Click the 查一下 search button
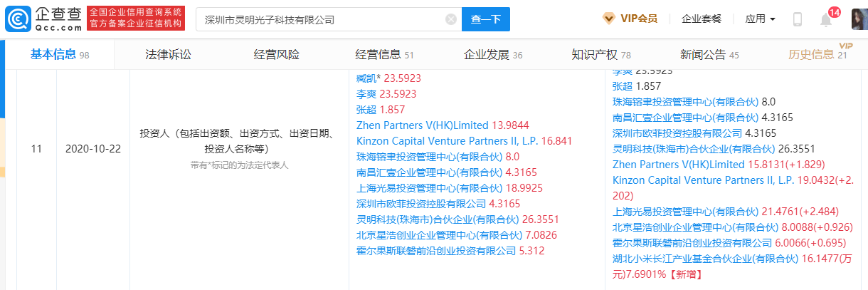Screen dimensions: 868x290 [x=486, y=20]
